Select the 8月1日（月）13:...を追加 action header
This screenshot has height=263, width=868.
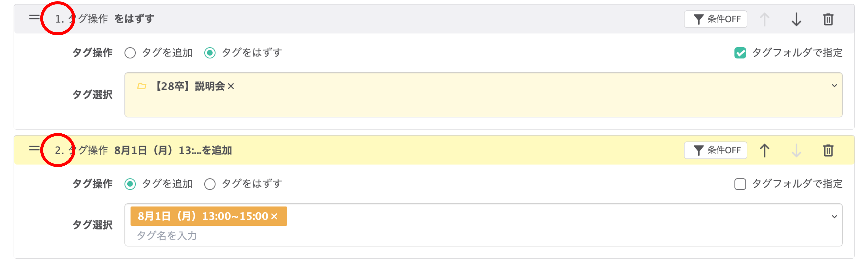[337, 150]
